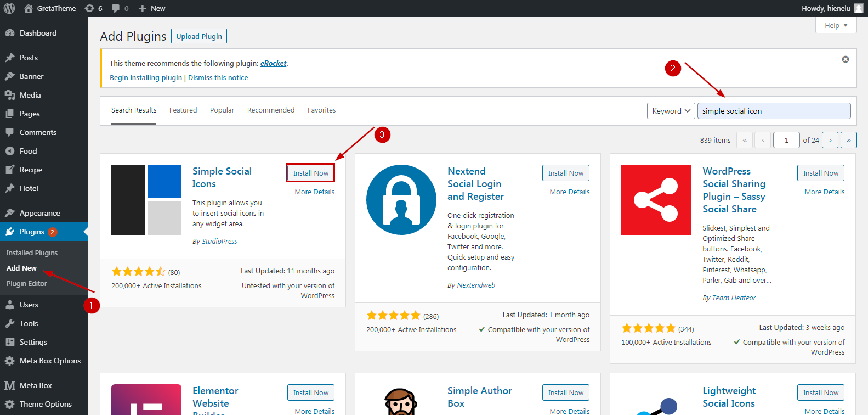Click the Meta Box M icon
Image resolution: width=868 pixels, height=415 pixels.
pos(10,385)
